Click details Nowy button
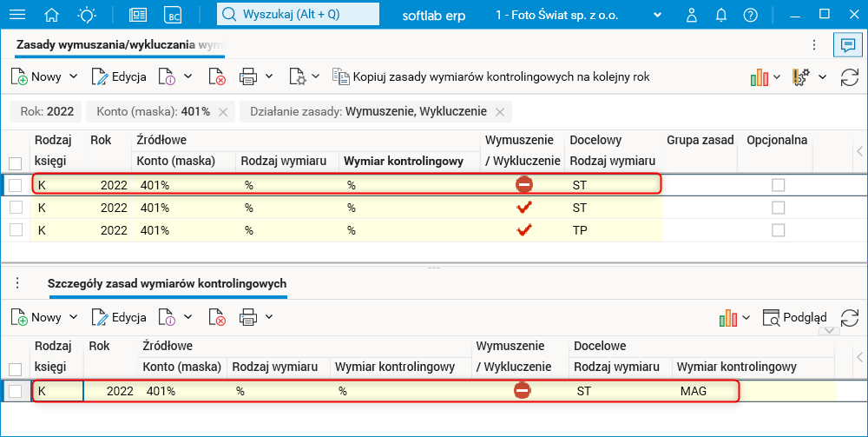The image size is (868, 437). pyautogui.click(x=36, y=317)
